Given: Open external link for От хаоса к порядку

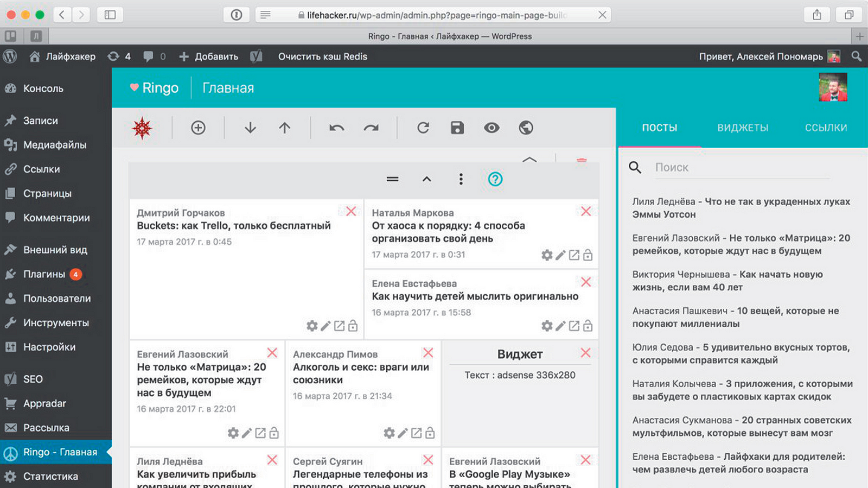Looking at the screenshot, I should tap(574, 255).
